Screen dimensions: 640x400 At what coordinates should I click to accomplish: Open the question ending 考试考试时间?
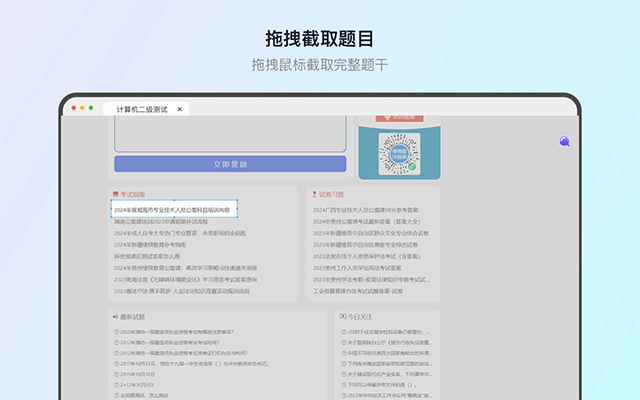[x=169, y=342]
